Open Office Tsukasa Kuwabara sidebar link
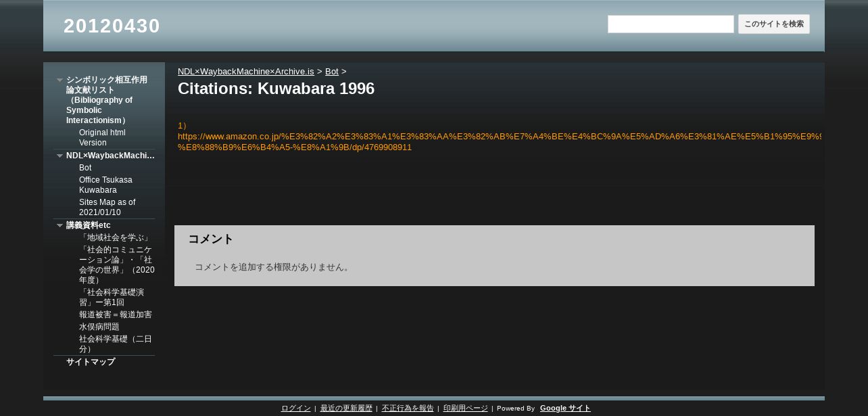The height and width of the screenshot is (416, 868). [x=105, y=185]
